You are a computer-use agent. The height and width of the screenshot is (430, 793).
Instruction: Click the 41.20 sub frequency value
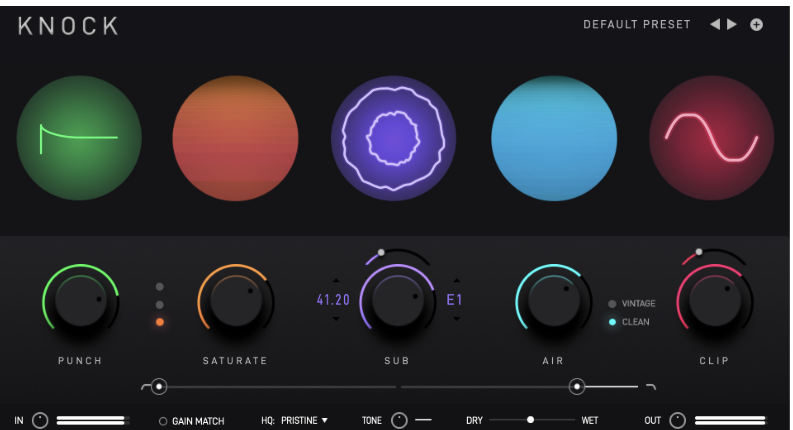(333, 300)
